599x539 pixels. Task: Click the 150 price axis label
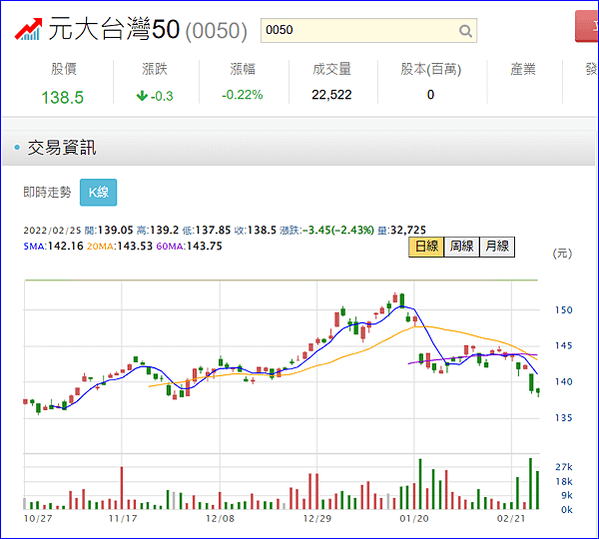(x=563, y=310)
